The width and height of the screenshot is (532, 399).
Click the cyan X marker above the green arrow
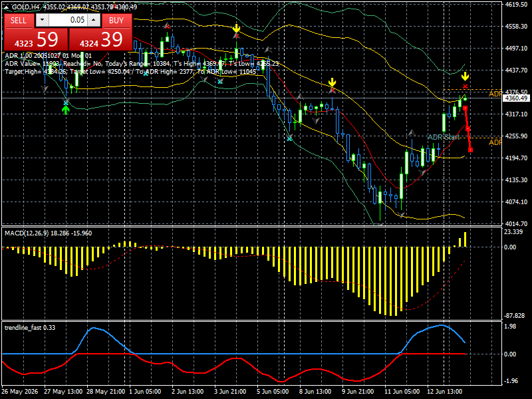click(66, 102)
